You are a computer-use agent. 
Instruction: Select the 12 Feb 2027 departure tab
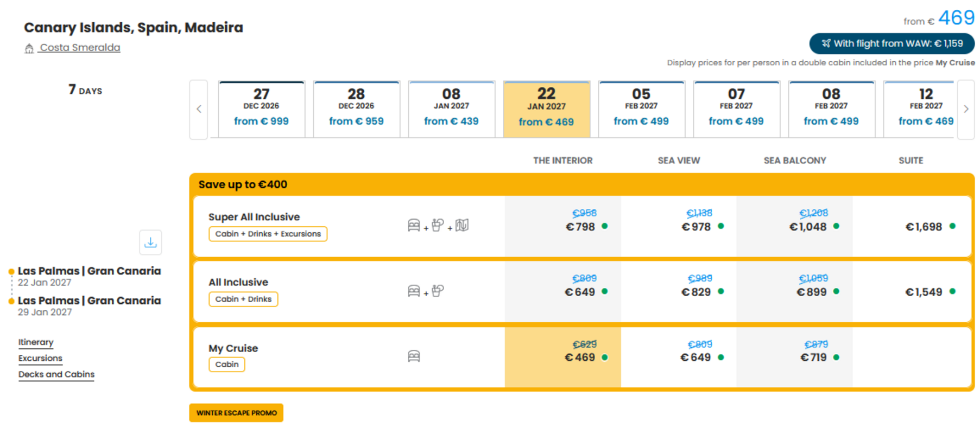pyautogui.click(x=920, y=109)
